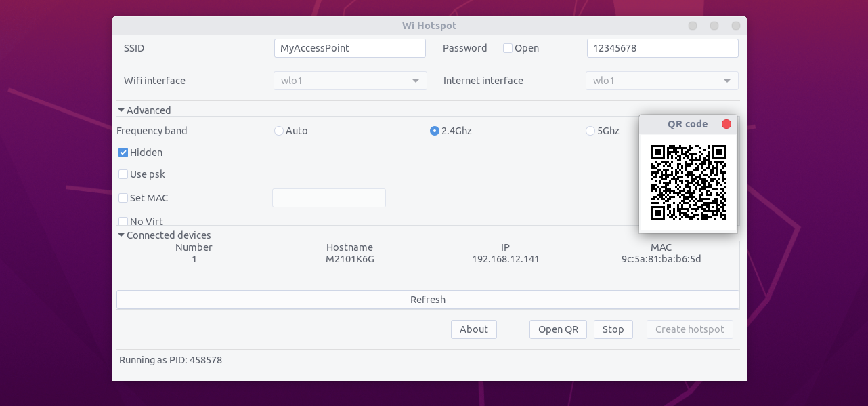
Task: Uncheck the Hidden checkbox
Action: pos(123,153)
